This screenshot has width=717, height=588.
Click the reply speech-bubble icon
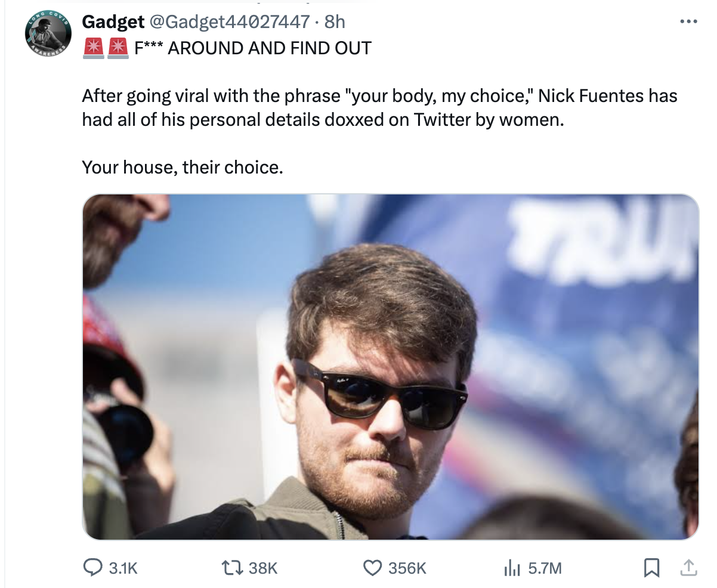[x=93, y=568]
